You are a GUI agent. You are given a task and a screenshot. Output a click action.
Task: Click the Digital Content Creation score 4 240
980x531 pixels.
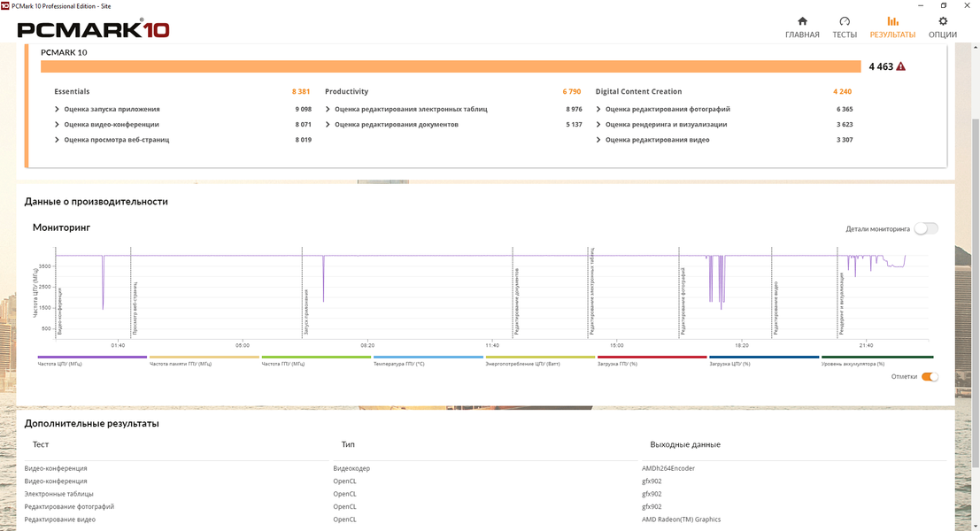[842, 91]
